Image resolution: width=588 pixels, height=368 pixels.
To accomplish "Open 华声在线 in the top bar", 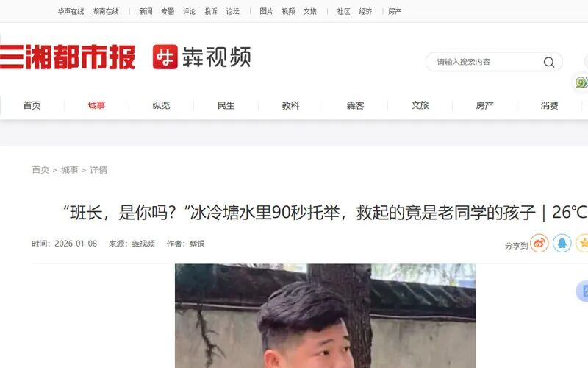I will (71, 11).
